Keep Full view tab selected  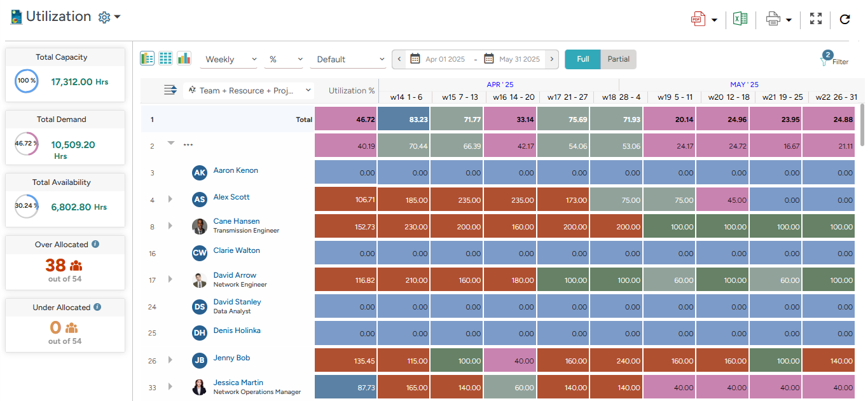pyautogui.click(x=583, y=58)
